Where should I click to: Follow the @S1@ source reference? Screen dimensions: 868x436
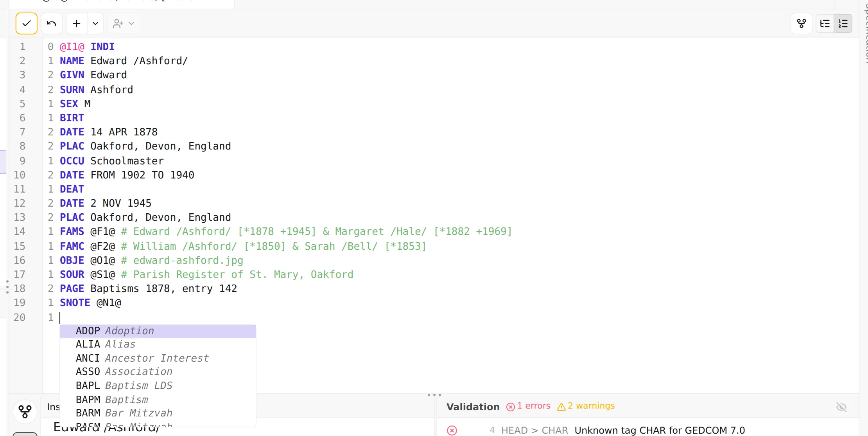[x=103, y=275]
